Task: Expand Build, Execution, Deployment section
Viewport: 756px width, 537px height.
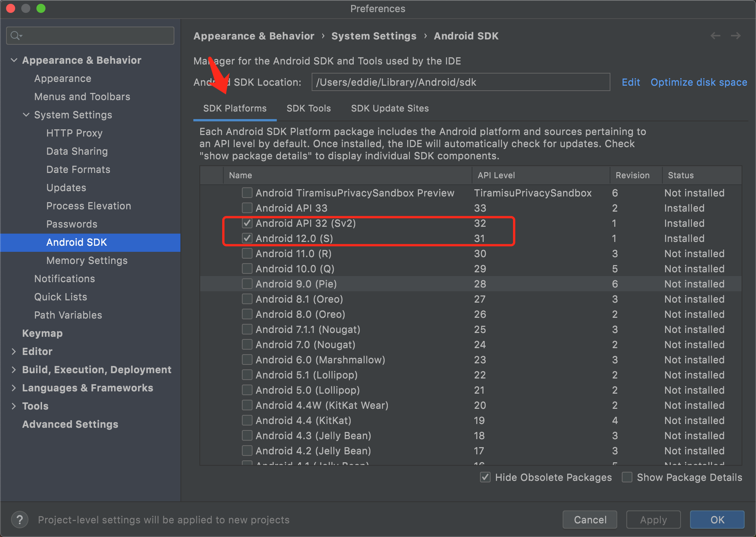Action: [x=14, y=369]
